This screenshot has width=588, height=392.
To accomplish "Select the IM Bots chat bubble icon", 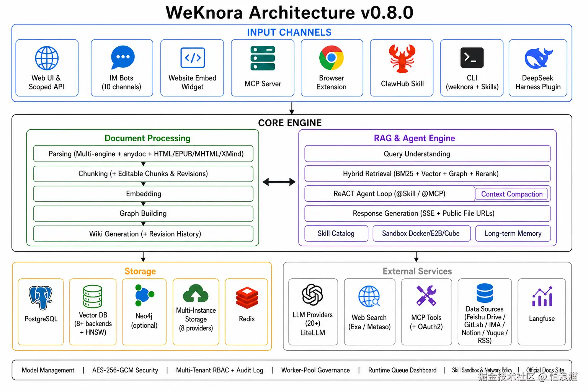I will (x=122, y=58).
